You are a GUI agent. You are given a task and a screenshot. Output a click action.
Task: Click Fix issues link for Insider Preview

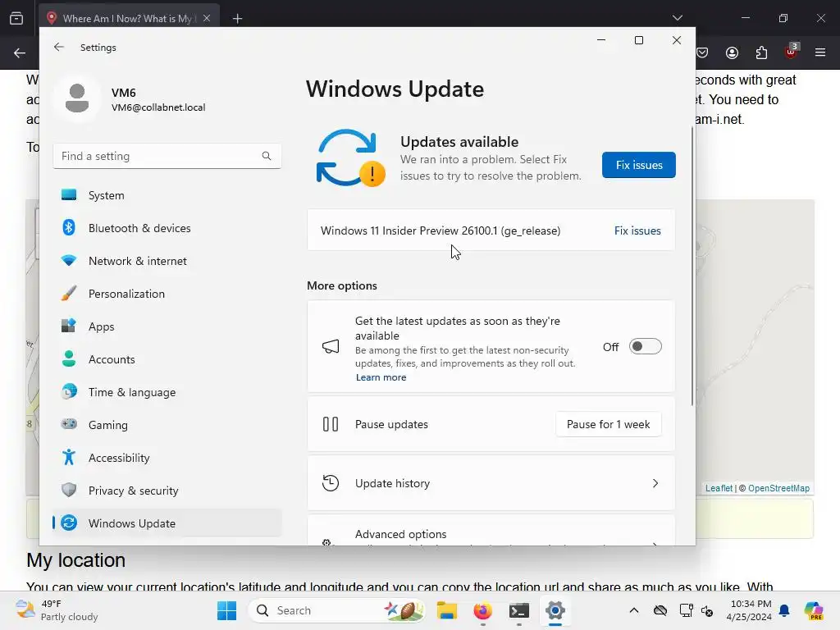point(637,231)
